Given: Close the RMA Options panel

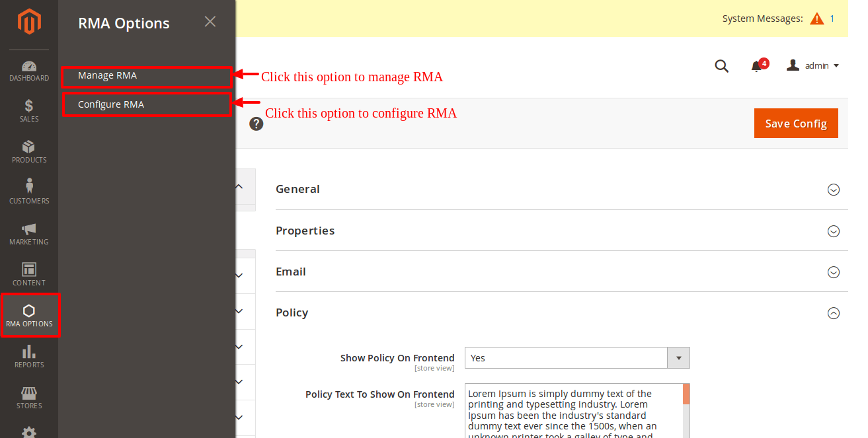Looking at the screenshot, I should 210,22.
